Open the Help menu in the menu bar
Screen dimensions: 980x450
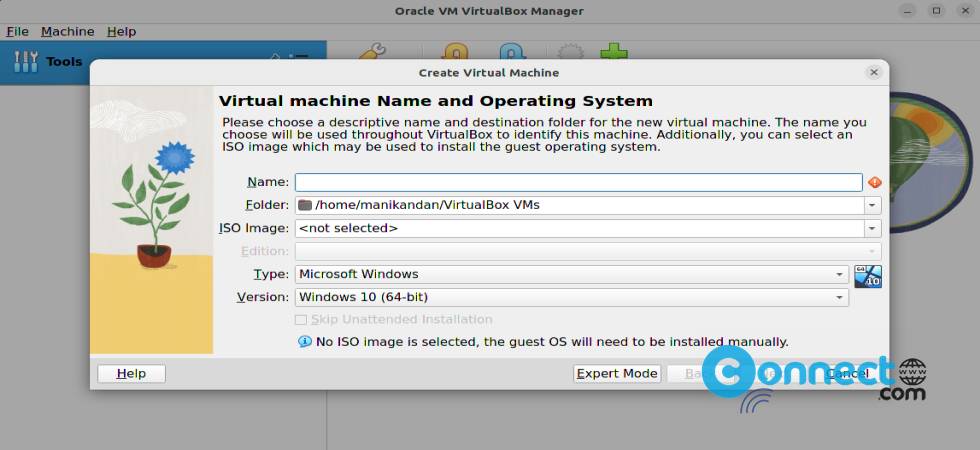click(x=121, y=31)
